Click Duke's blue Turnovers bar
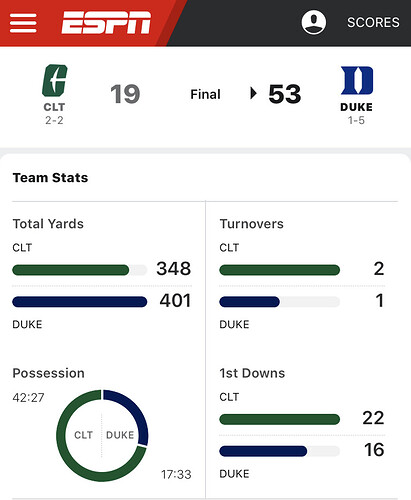This screenshot has height=500, width=411. point(249,302)
